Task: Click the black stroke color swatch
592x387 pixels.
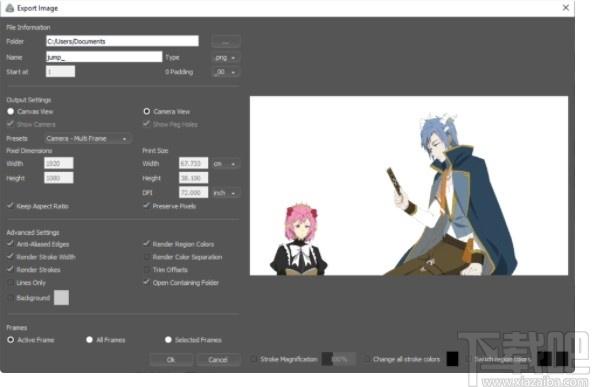Action: [x=452, y=359]
